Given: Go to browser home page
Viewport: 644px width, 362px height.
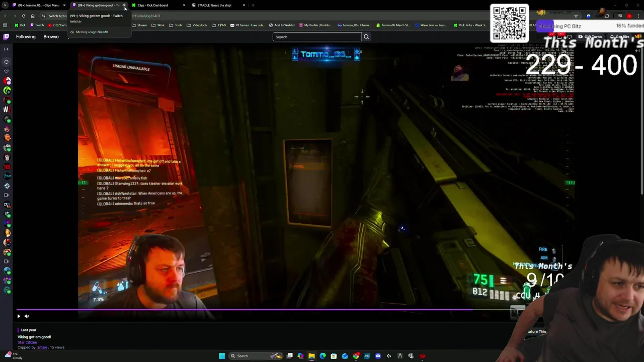Looking at the screenshot, I should pos(33,16).
